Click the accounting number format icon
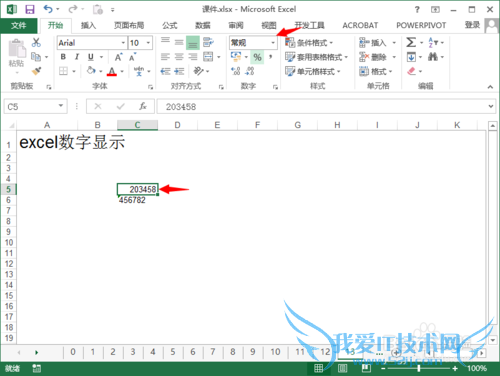This screenshot has width=500, height=376. coord(236,57)
